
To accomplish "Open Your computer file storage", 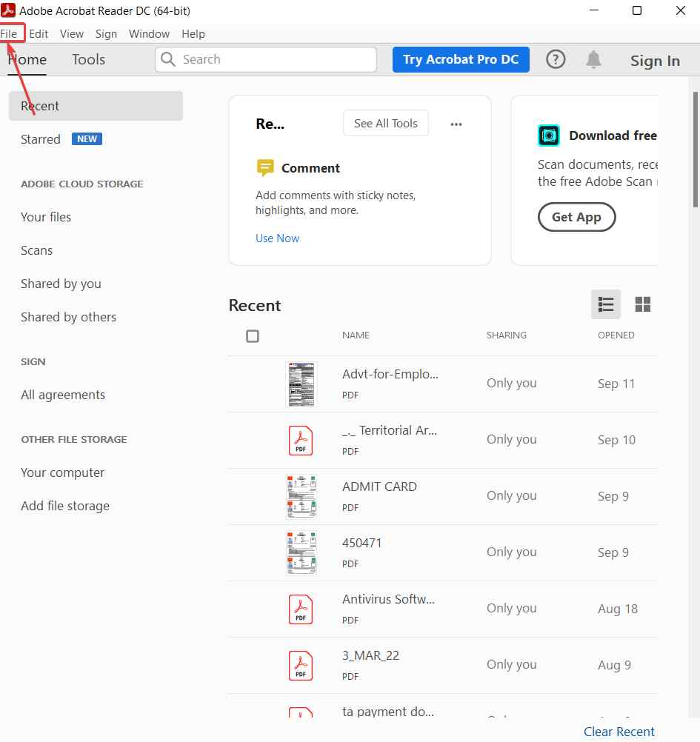I will tap(62, 472).
